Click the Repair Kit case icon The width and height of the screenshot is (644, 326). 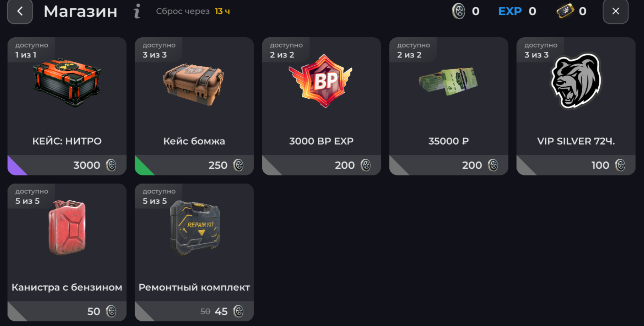(x=195, y=228)
